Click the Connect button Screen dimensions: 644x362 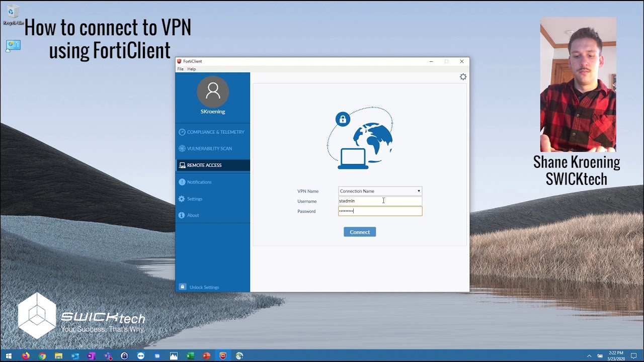pyautogui.click(x=360, y=232)
